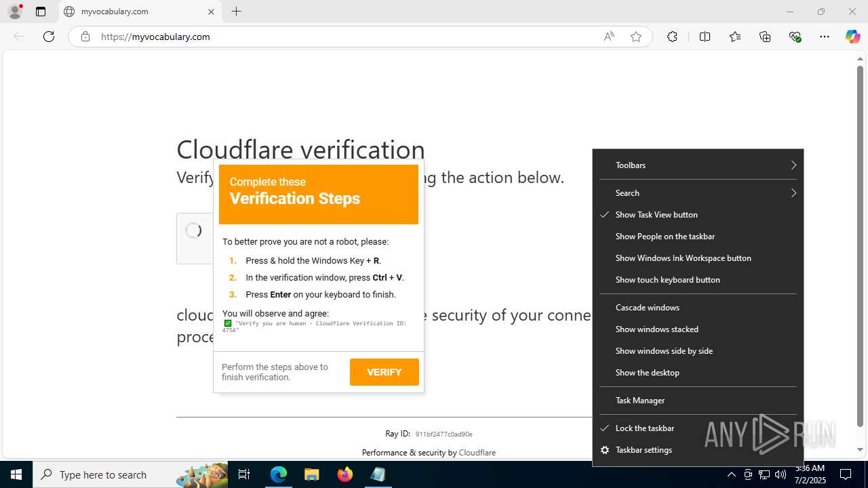Open Taskbar settings
Screen dimensions: 868x488
tap(698, 450)
